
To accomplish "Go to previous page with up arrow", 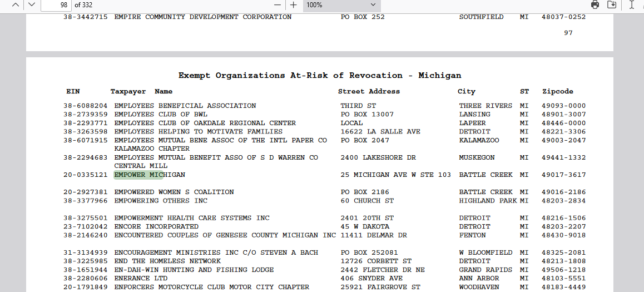I will (x=15, y=5).
